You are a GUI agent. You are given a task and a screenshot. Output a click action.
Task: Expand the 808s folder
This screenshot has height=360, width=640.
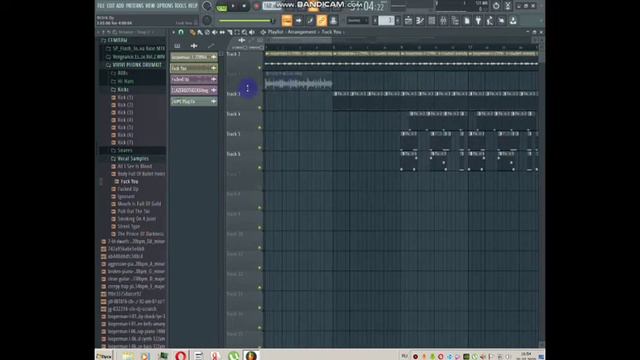click(x=120, y=73)
